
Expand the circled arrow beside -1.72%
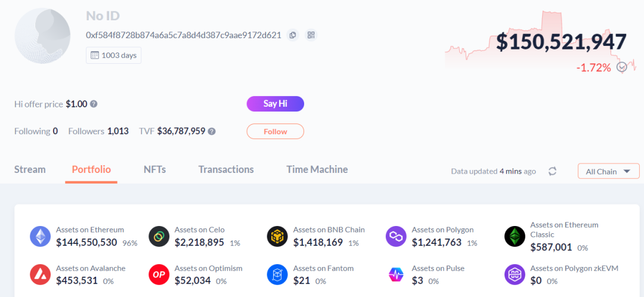(x=622, y=67)
